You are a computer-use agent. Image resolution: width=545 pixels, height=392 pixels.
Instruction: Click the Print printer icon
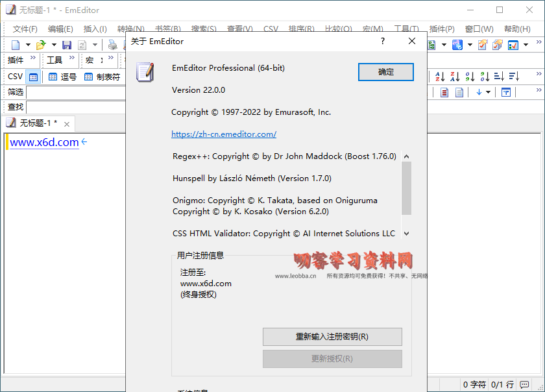[112, 45]
